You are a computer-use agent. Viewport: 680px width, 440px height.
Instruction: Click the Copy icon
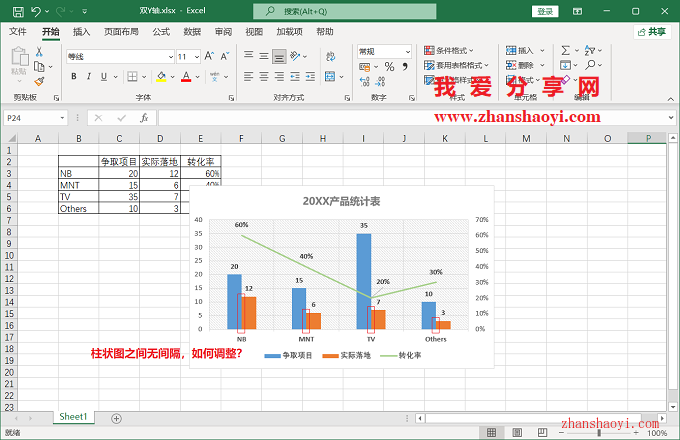[39, 67]
